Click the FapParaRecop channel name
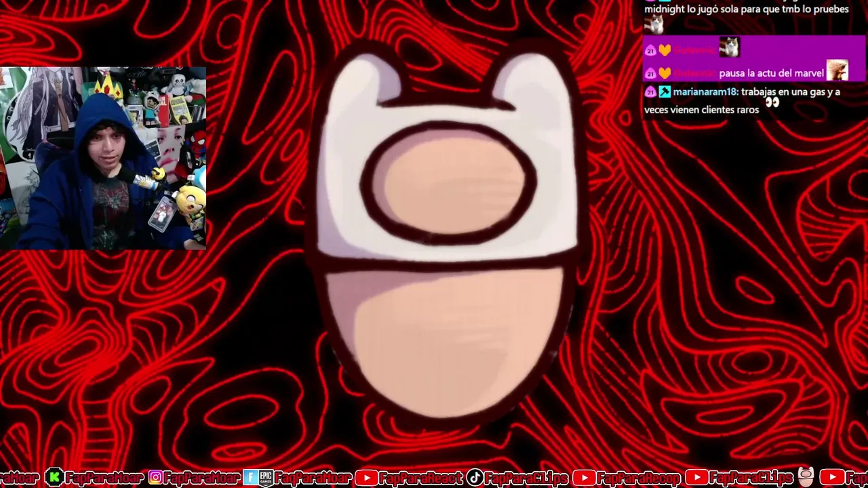The image size is (868, 488). [x=639, y=478]
